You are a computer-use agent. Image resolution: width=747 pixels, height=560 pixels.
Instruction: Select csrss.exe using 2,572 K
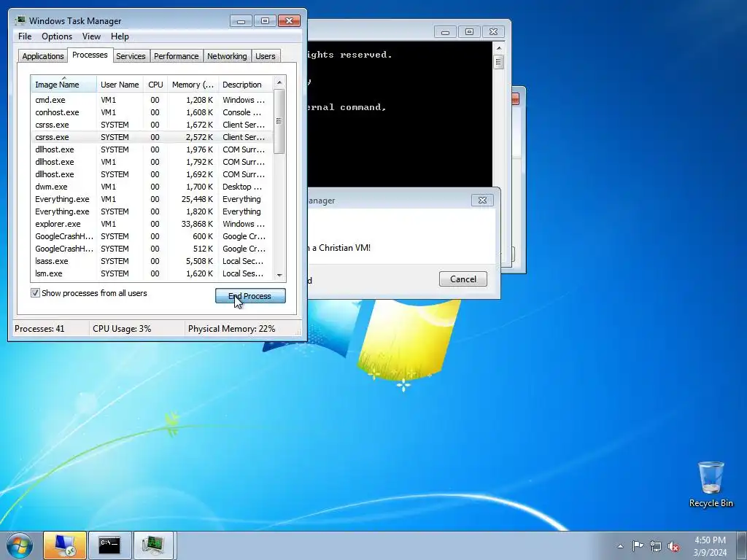152,137
